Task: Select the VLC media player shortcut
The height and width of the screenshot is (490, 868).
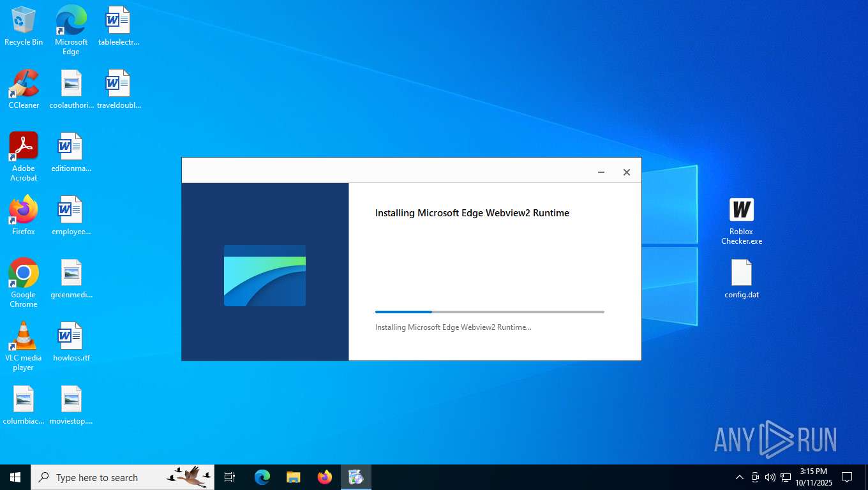Action: (24, 346)
